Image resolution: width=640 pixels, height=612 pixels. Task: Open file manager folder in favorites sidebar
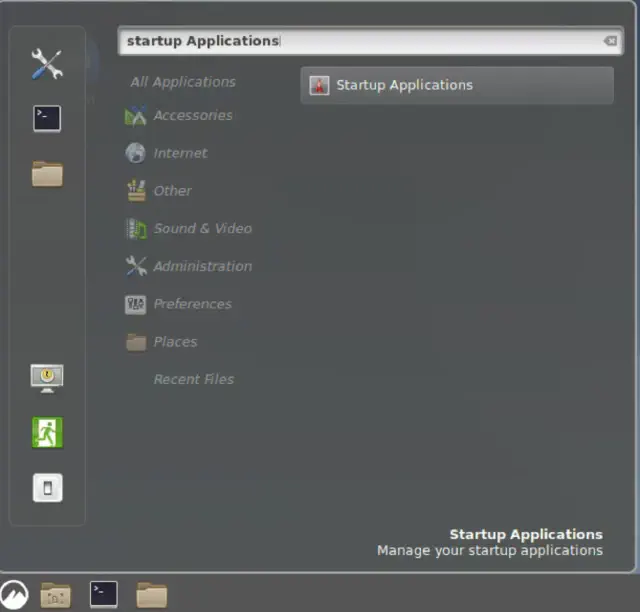[x=47, y=174]
